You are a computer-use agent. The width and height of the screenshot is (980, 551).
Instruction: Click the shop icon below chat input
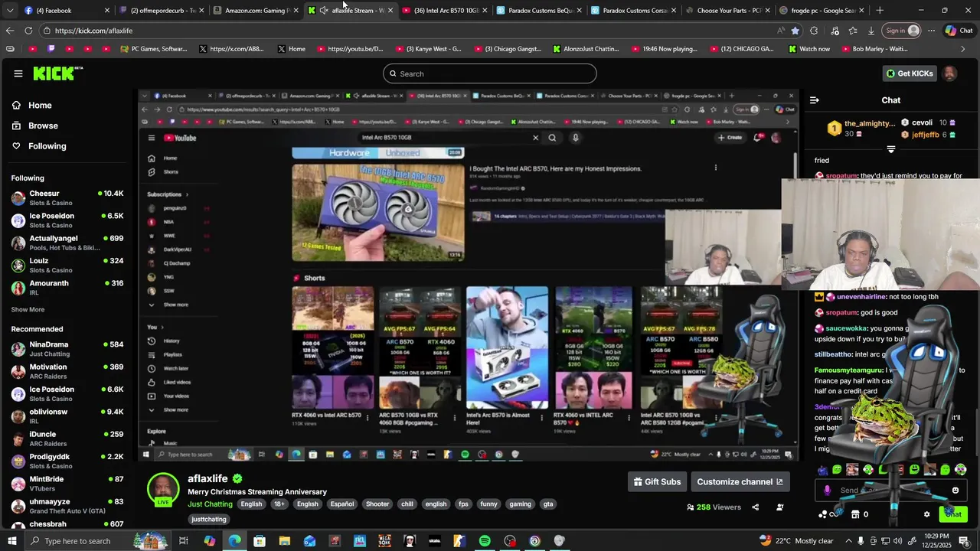[855, 514]
